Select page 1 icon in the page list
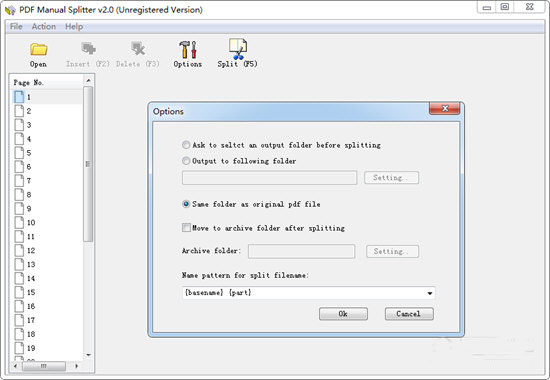The height and width of the screenshot is (380, 550). coord(19,97)
